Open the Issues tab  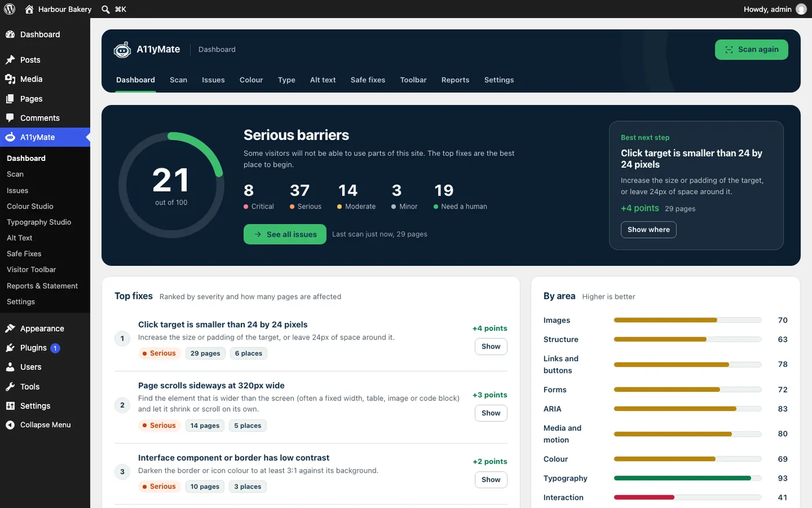click(x=213, y=80)
